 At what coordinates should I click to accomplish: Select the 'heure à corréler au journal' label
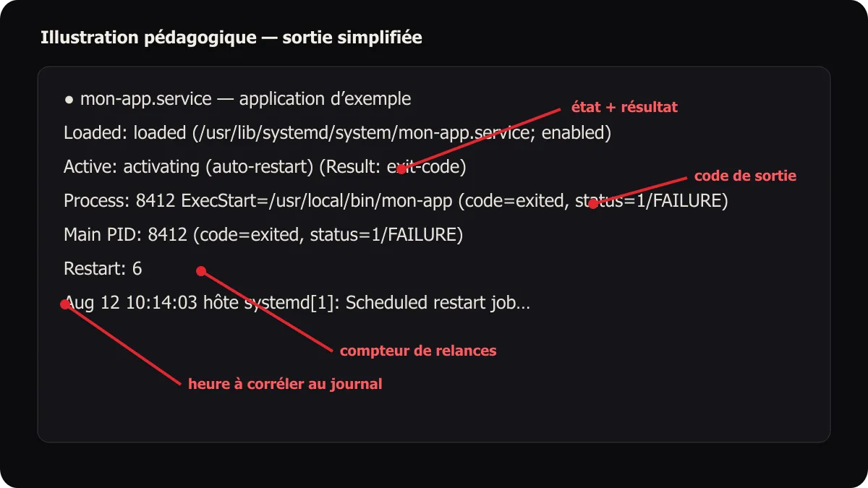(285, 384)
